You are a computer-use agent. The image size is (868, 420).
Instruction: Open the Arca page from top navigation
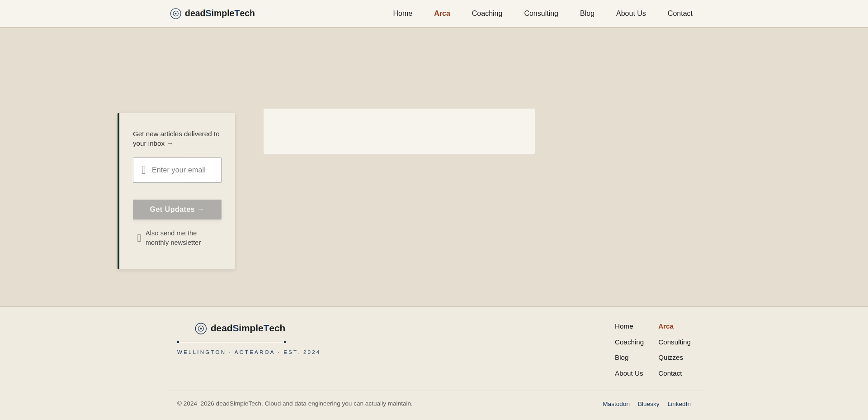coord(442,14)
